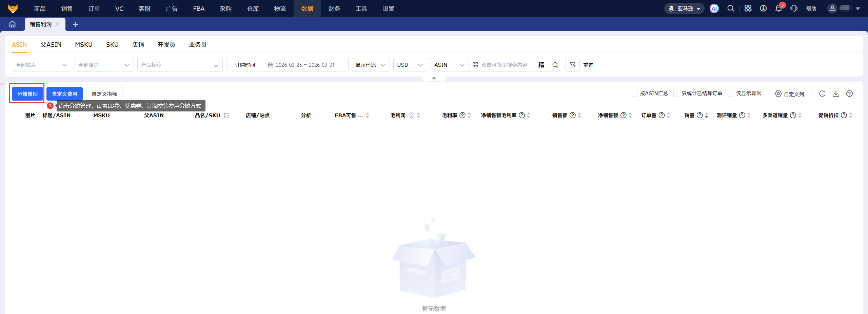
Task: Open the 广告 top menu
Action: pyautogui.click(x=172, y=8)
